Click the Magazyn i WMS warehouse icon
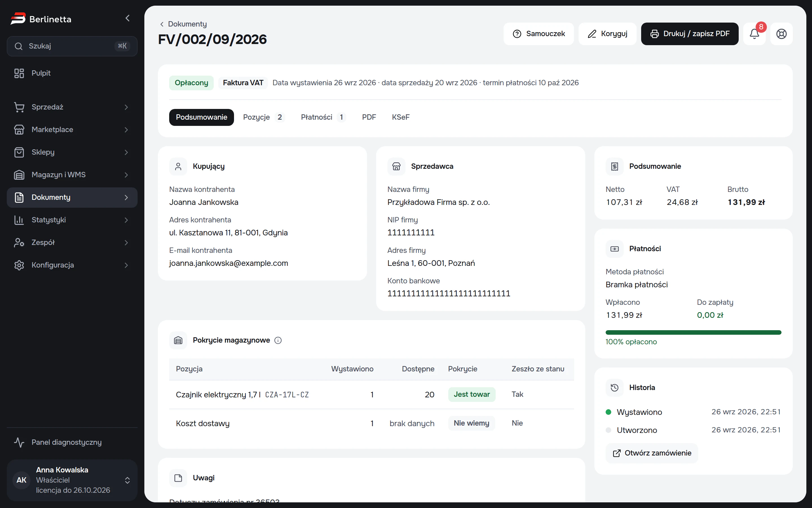Image resolution: width=812 pixels, height=508 pixels. [19, 175]
